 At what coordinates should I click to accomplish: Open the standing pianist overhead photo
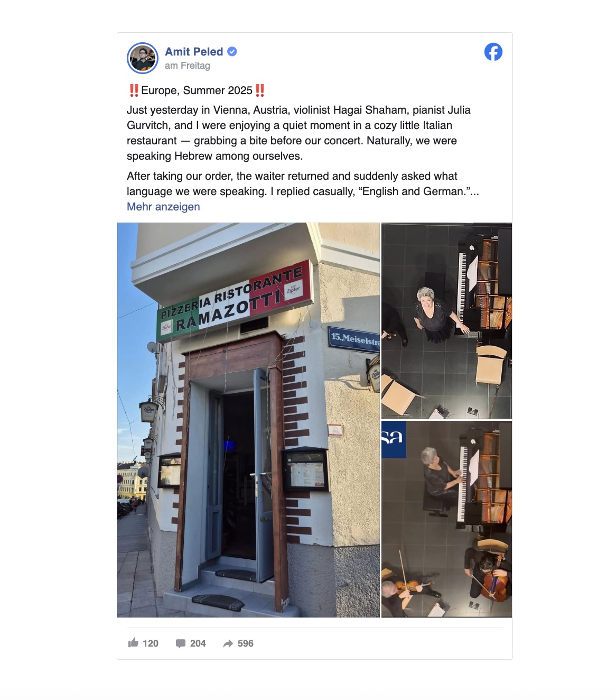(446, 321)
